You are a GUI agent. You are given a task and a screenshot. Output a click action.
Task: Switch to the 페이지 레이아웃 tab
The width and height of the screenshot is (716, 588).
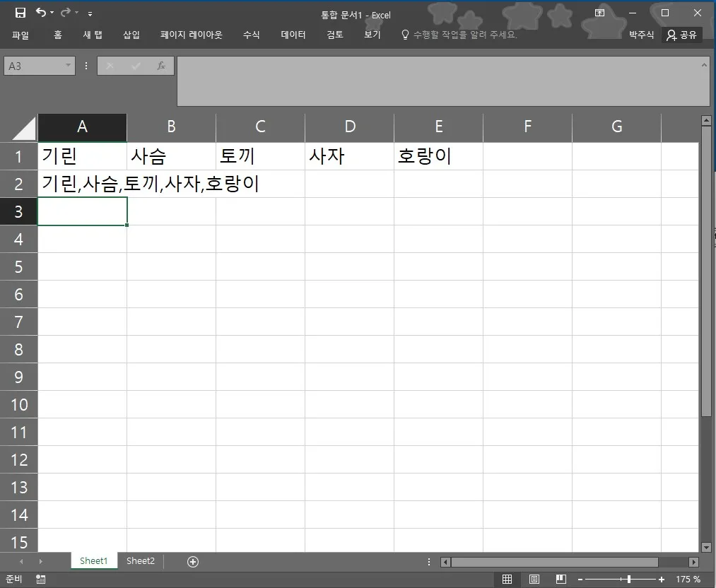192,35
